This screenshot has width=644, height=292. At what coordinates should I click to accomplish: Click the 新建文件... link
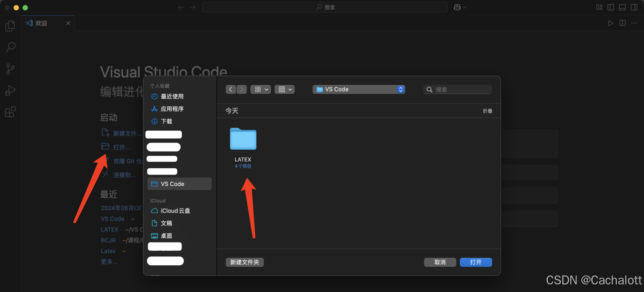click(121, 133)
